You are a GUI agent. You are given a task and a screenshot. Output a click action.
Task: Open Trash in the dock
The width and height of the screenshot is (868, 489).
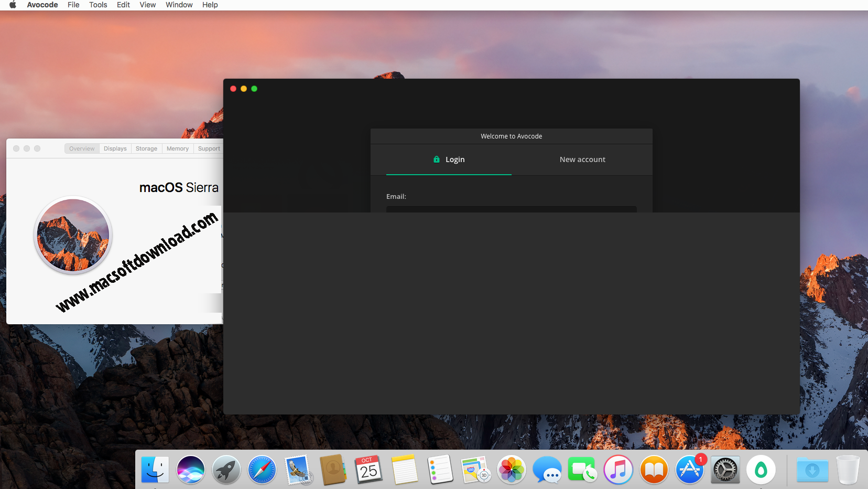[848, 470]
